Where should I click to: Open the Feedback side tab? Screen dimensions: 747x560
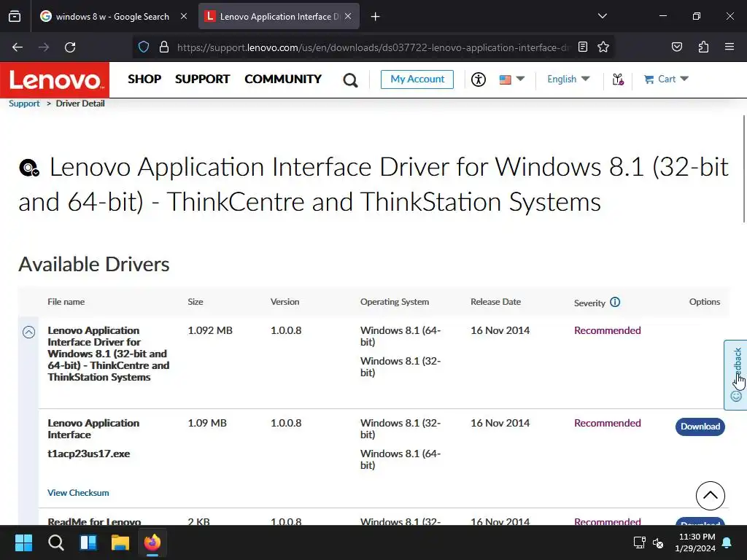735,375
